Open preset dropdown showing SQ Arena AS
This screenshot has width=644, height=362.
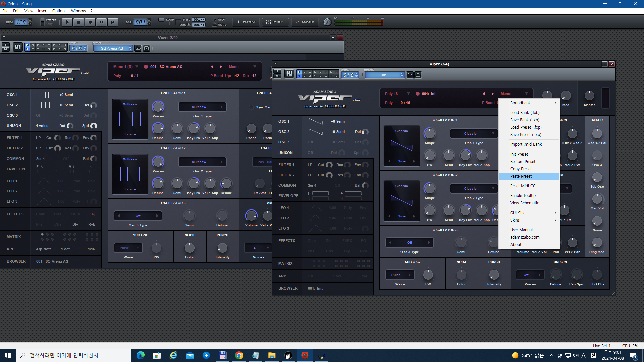(x=113, y=48)
